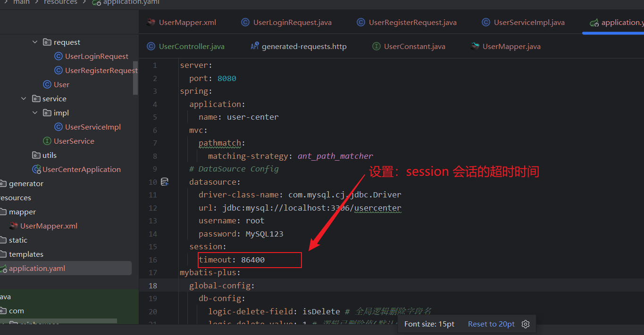Open UserServiceImpl in project tree
This screenshot has width=644, height=335.
pyautogui.click(x=93, y=127)
